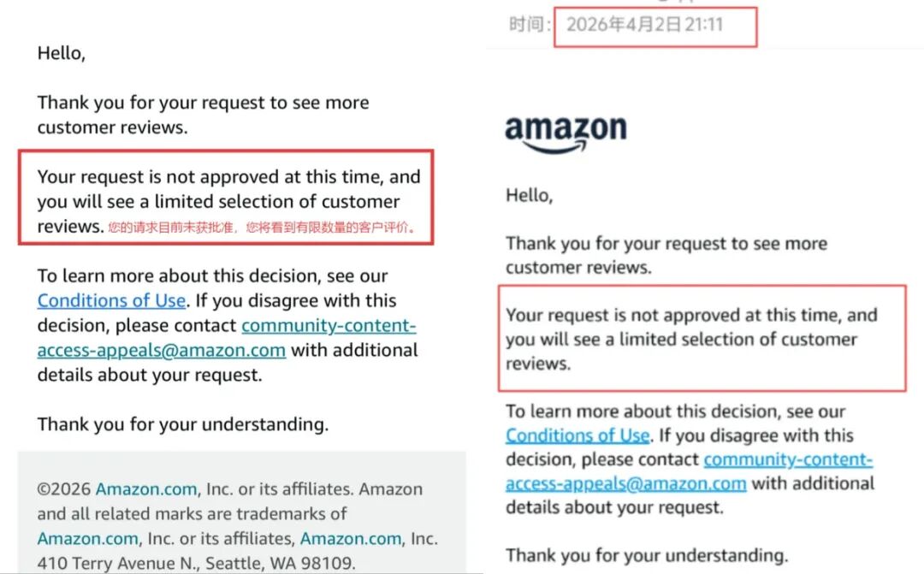Click "Thank you for your understanding" in right email
This screenshot has height=574, width=924.
646,555
